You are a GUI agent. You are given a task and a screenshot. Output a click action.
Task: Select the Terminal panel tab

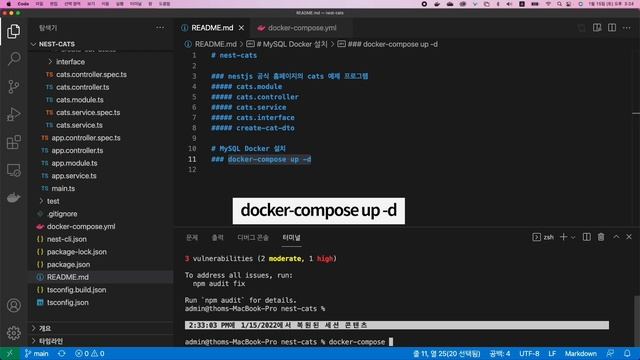tap(291, 238)
